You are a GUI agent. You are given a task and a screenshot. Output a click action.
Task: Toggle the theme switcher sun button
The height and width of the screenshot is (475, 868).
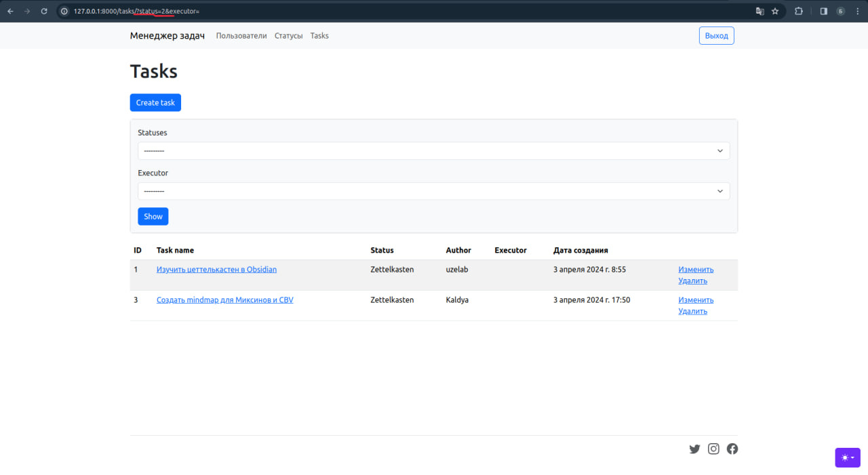pyautogui.click(x=848, y=457)
